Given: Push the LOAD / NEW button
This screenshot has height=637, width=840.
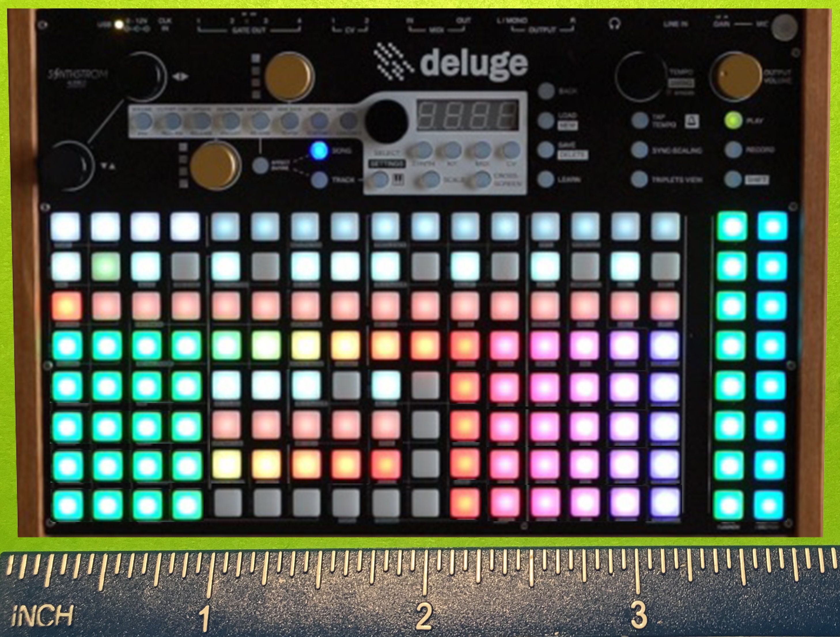Looking at the screenshot, I should pyautogui.click(x=546, y=120).
